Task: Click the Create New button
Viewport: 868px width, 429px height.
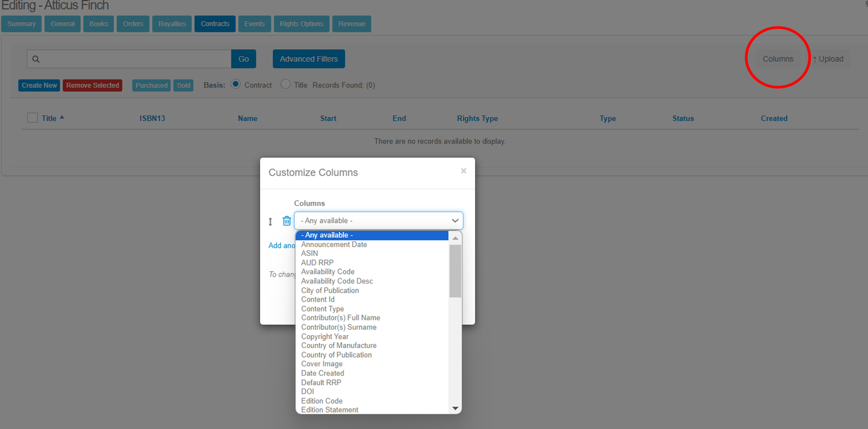Action: 39,85
